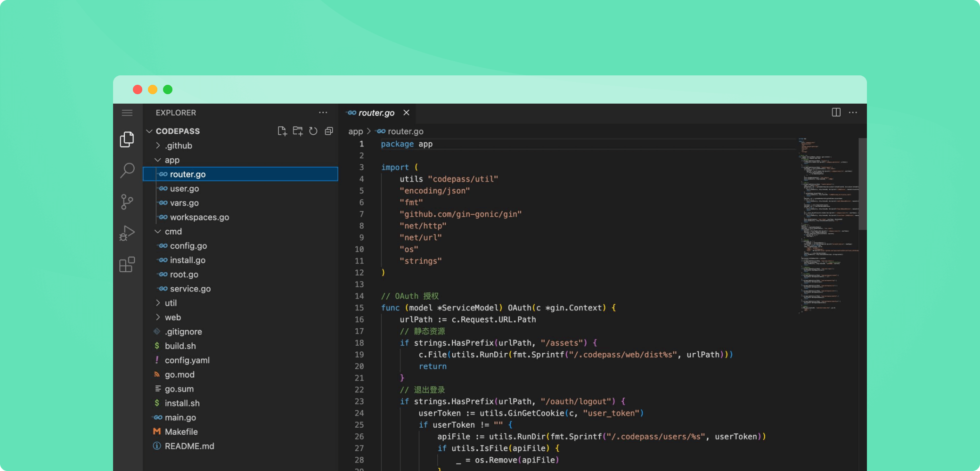This screenshot has width=980, height=471.
Task: Open the hamburger menu icon
Action: tap(127, 113)
